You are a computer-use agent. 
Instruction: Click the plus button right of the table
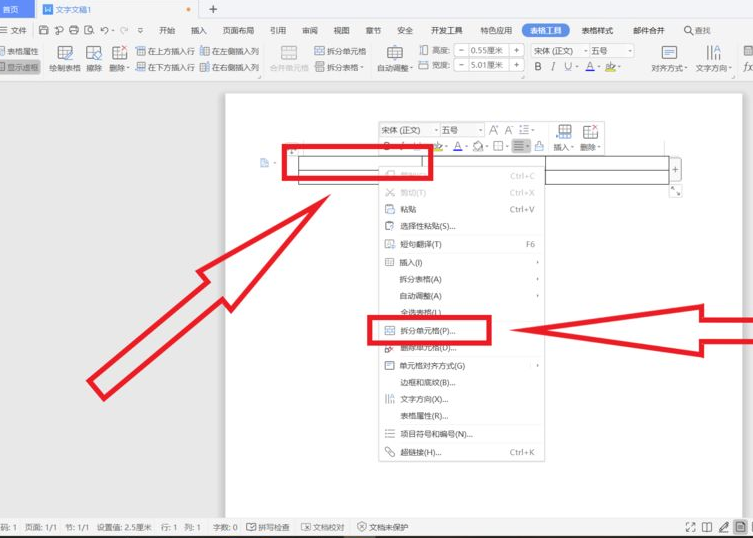[x=675, y=170]
